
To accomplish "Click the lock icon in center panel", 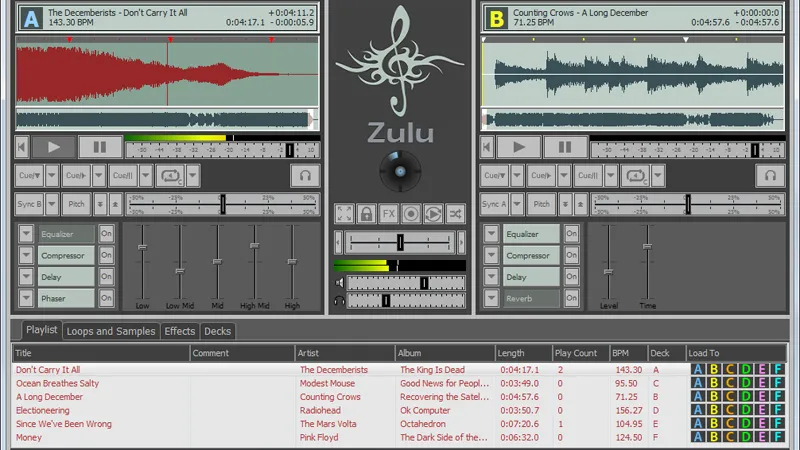I will [x=366, y=214].
